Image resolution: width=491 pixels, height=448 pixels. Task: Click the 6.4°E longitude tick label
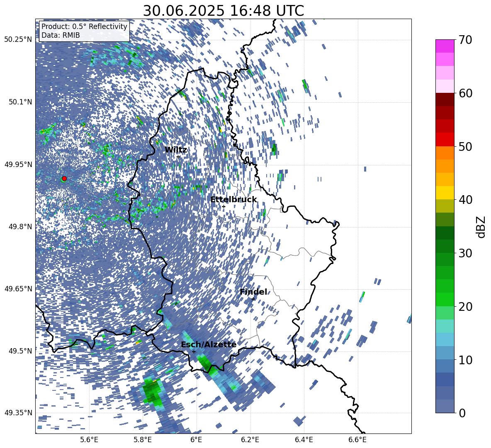304,440
